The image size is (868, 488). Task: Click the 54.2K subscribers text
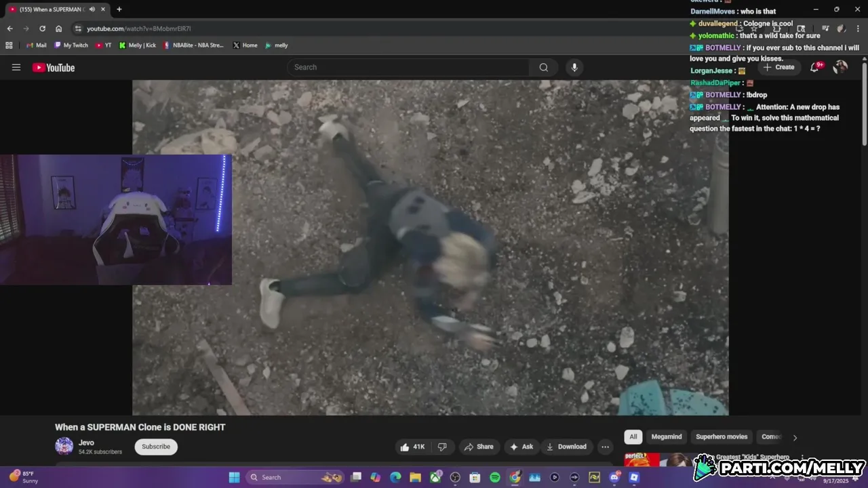(100, 452)
